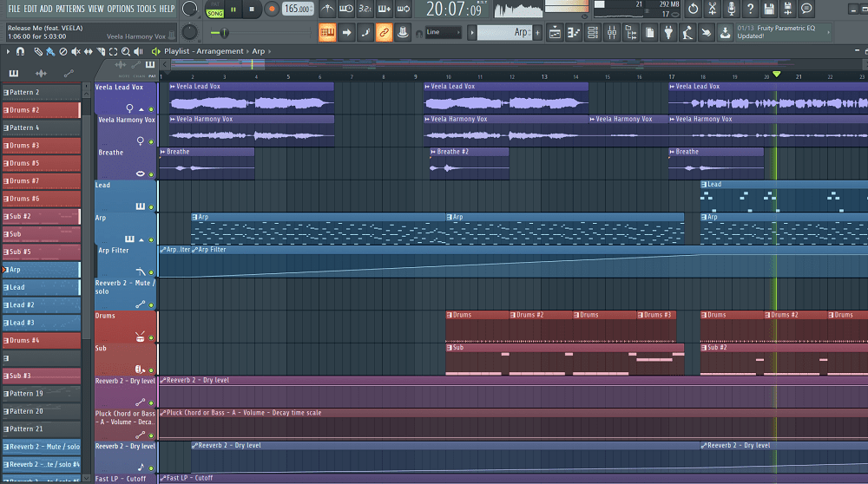The image size is (868, 484).
Task: Open the PATTERNS menu
Action: click(69, 9)
